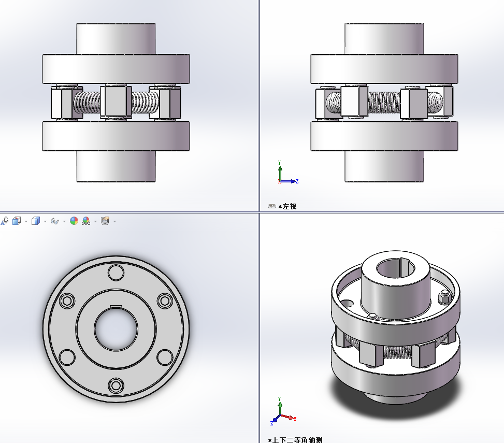This screenshot has height=443, width=504.
Task: Expand the Hide/Show Items dropdown arrow
Action: coord(64,221)
